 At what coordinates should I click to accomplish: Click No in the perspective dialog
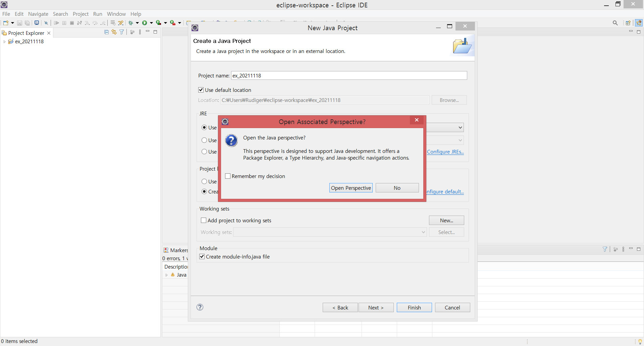[x=397, y=188]
